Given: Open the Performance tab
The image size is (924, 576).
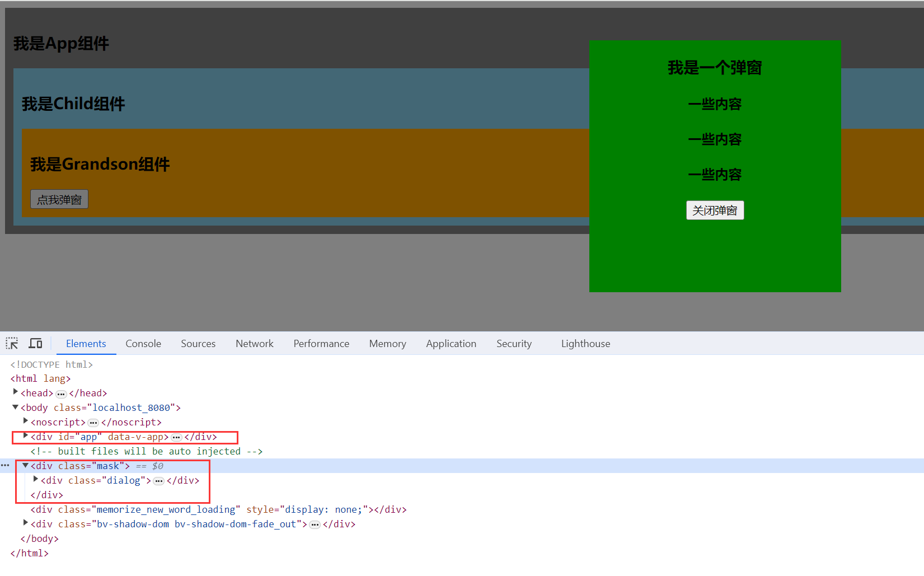Looking at the screenshot, I should click(321, 344).
